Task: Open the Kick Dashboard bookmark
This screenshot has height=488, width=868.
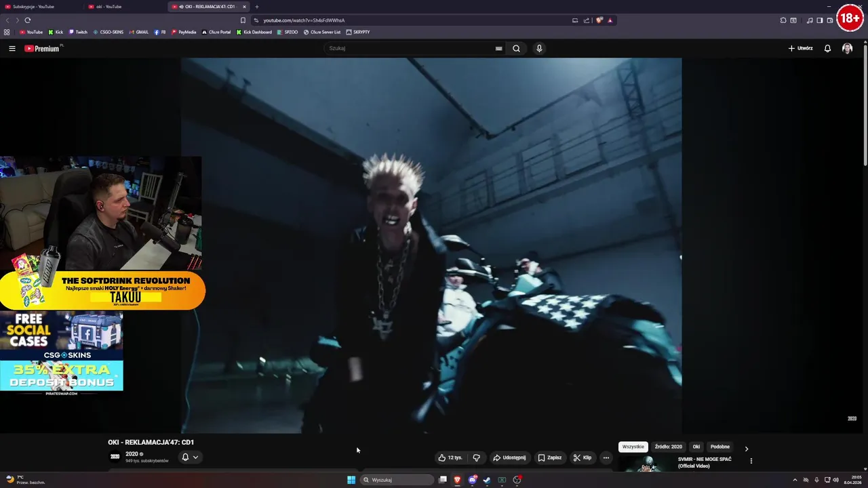Action: tap(254, 32)
